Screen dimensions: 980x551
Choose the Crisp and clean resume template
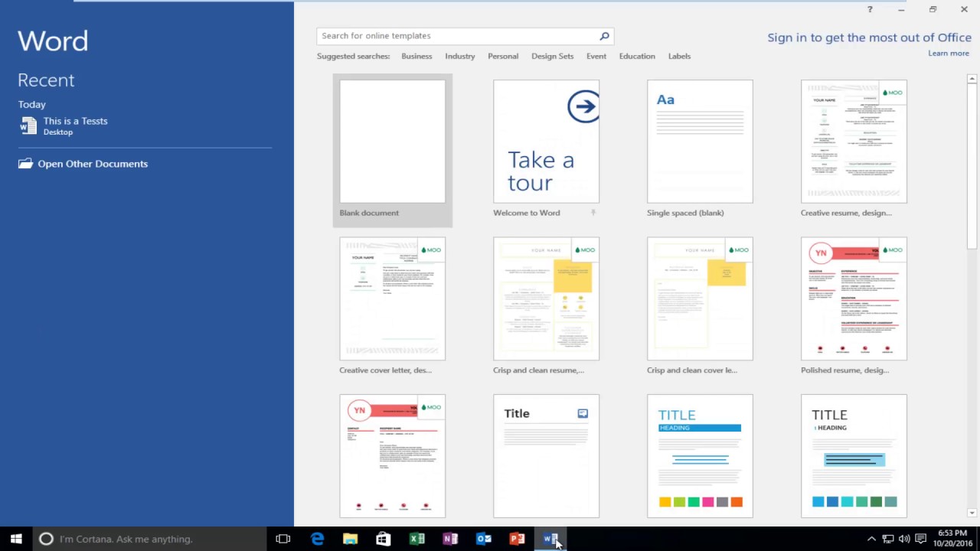[546, 298]
